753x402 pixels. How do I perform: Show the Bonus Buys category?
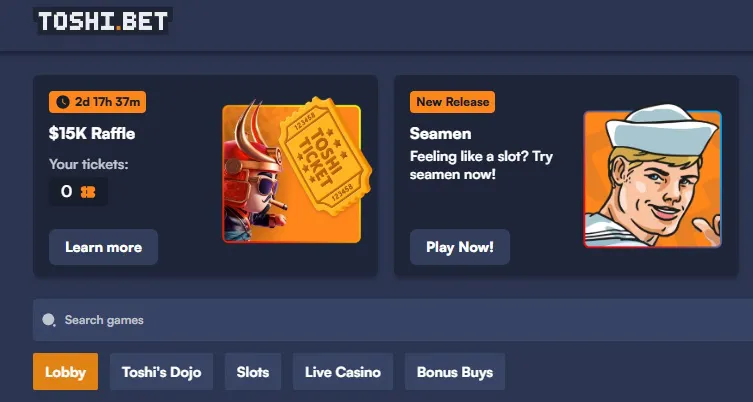click(x=455, y=372)
